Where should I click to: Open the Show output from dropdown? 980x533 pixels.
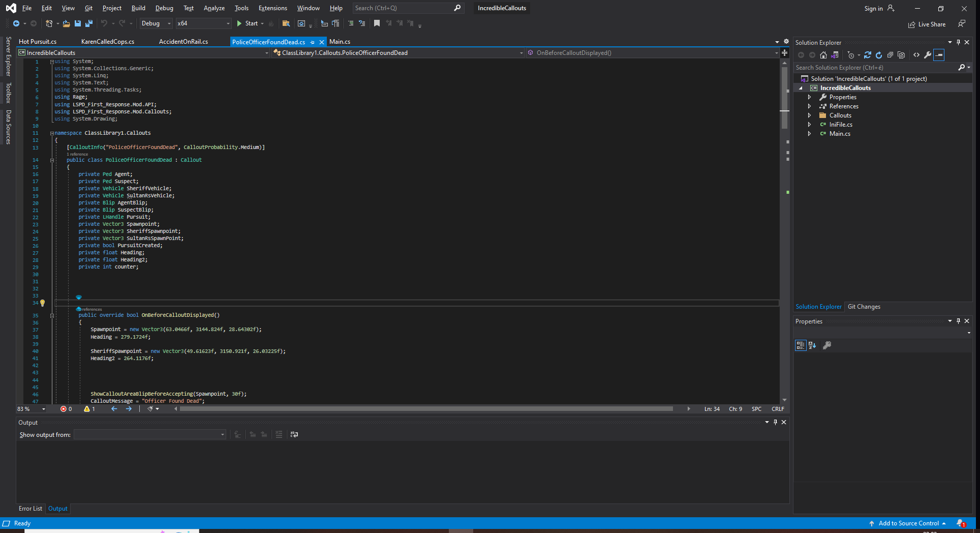pyautogui.click(x=150, y=434)
